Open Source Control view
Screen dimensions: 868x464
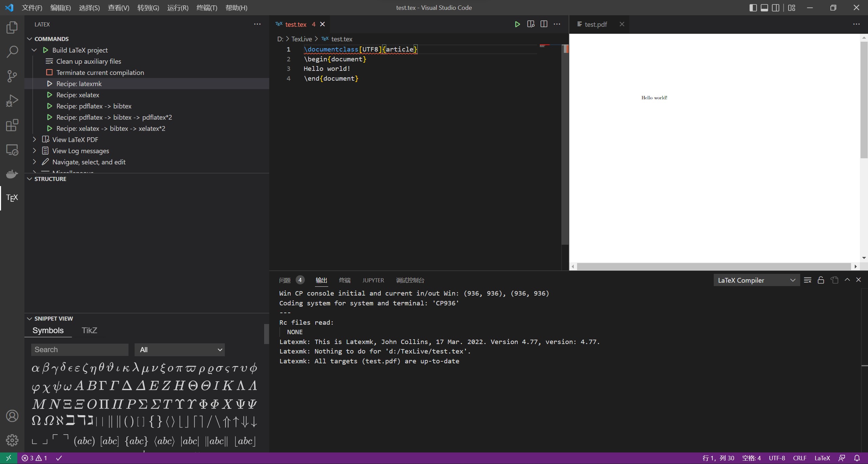point(12,76)
